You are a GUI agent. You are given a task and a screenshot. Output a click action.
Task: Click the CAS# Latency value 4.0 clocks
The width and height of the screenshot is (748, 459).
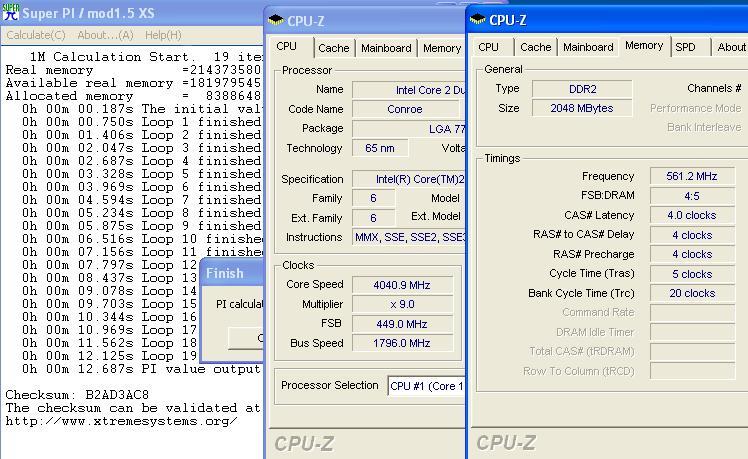(692, 216)
